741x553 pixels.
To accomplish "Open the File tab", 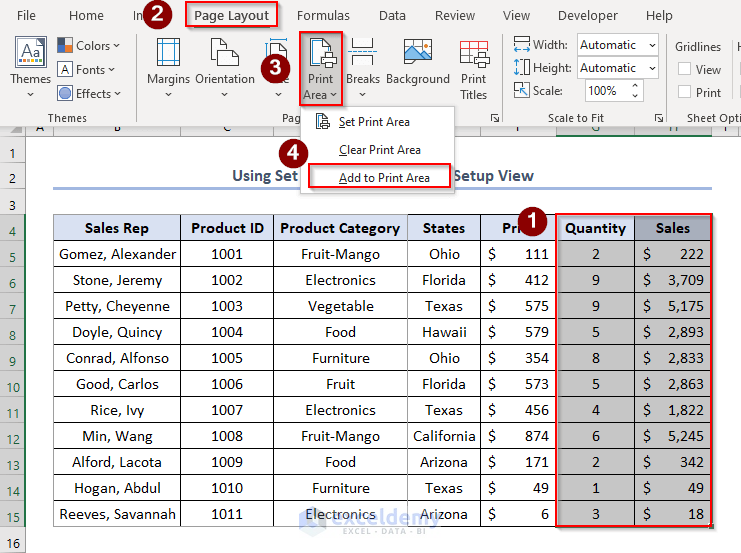I will [x=26, y=16].
